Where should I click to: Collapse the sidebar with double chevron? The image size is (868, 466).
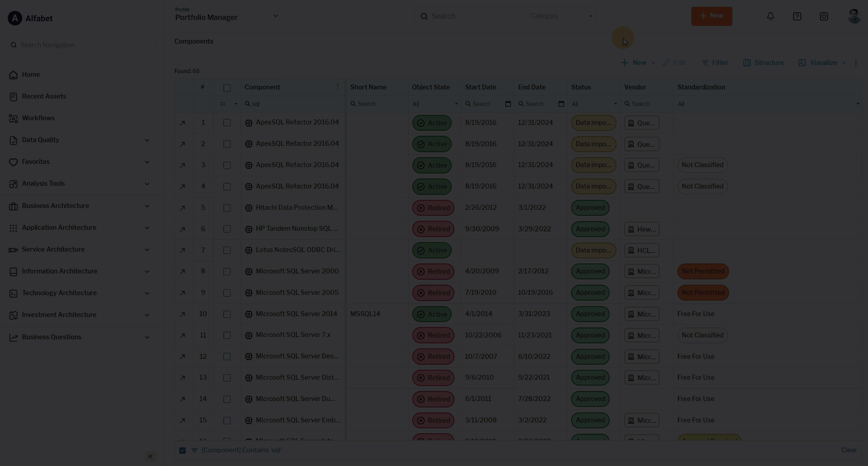click(150, 456)
